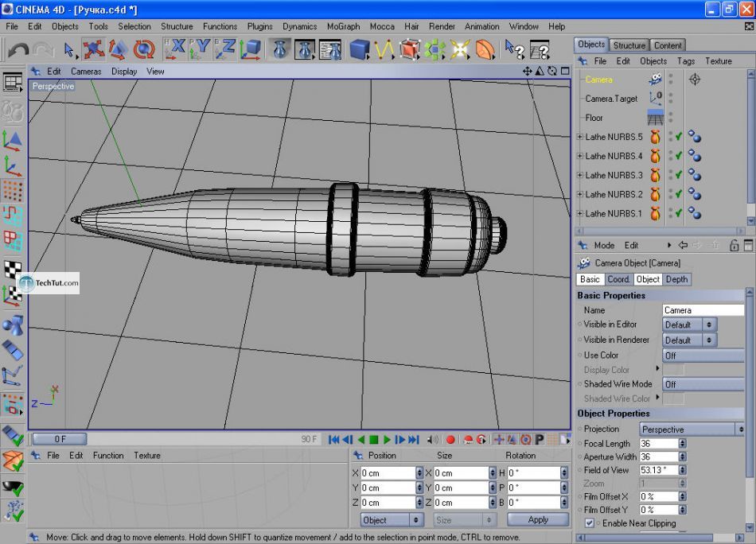
Task: Click the Focal Length input field
Action: 659,444
